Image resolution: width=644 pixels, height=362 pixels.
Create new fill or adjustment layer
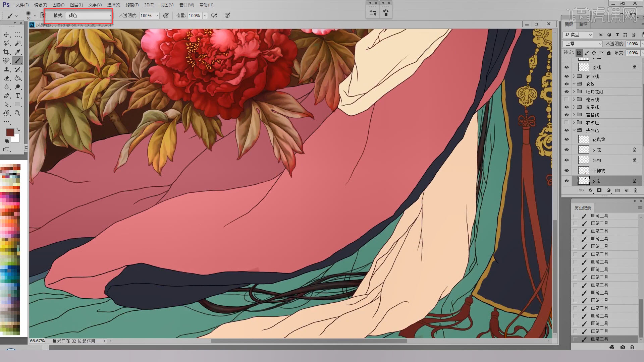[x=608, y=190]
